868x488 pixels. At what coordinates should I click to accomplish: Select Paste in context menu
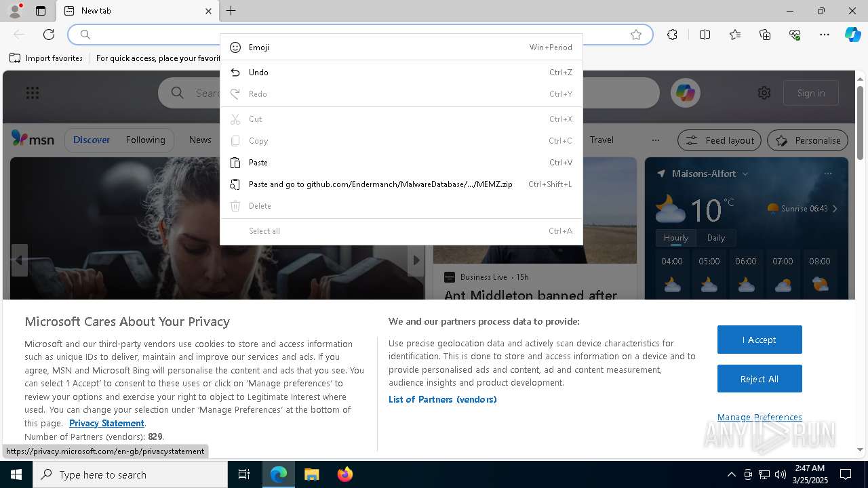401,163
